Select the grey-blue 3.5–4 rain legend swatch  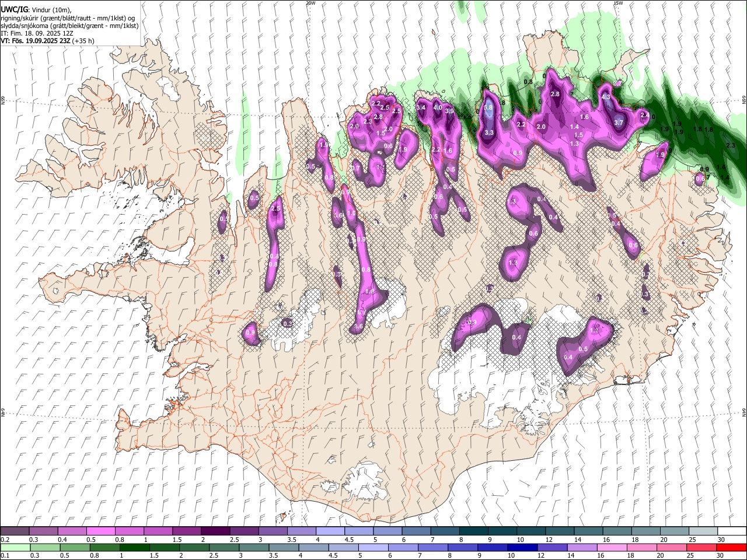tap(284, 547)
